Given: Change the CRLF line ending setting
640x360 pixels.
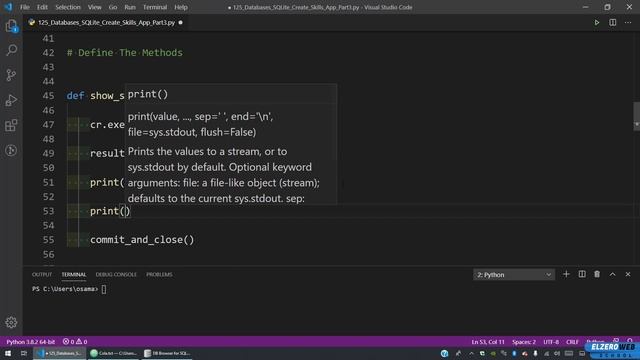Looking at the screenshot, I should [572, 342].
